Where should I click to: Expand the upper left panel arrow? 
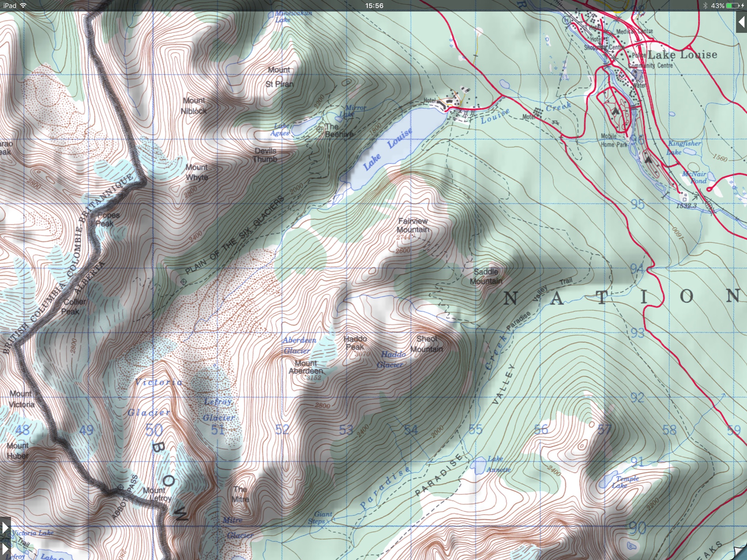tap(5, 527)
